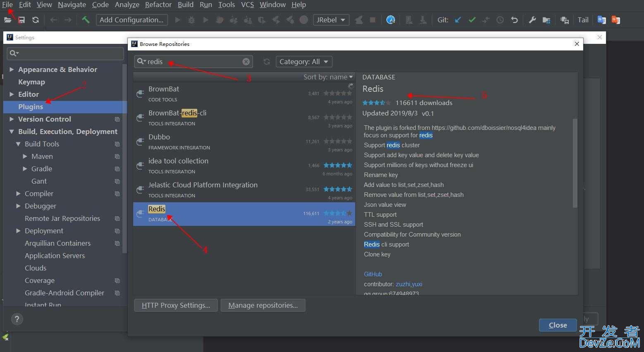Click the plugin description vertical scrollbar
Image resolution: width=644 pixels, height=352 pixels.
tap(575, 163)
